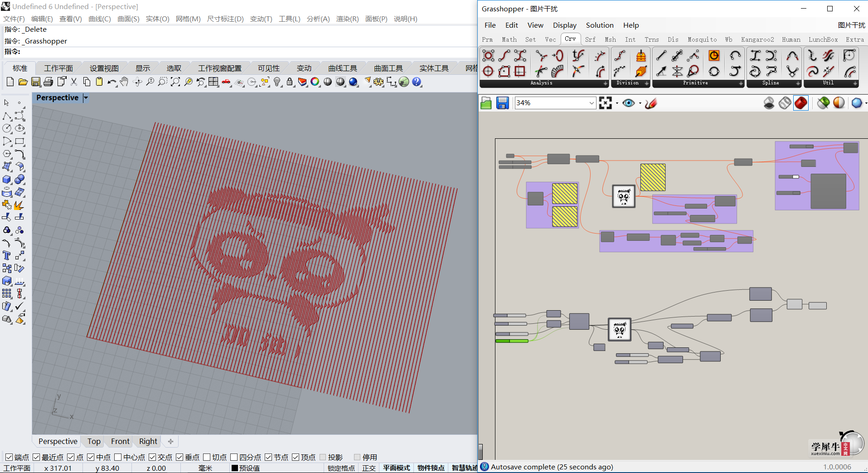Screen dimensions: 868x473
Task: Click the 毫米 units status bar entry
Action: [205, 468]
